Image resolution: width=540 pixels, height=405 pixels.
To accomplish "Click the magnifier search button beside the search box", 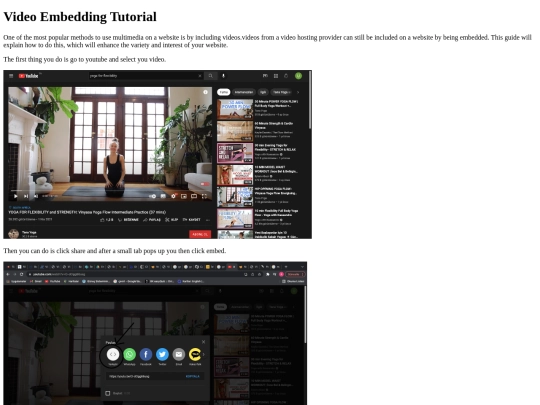I will pyautogui.click(x=210, y=76).
